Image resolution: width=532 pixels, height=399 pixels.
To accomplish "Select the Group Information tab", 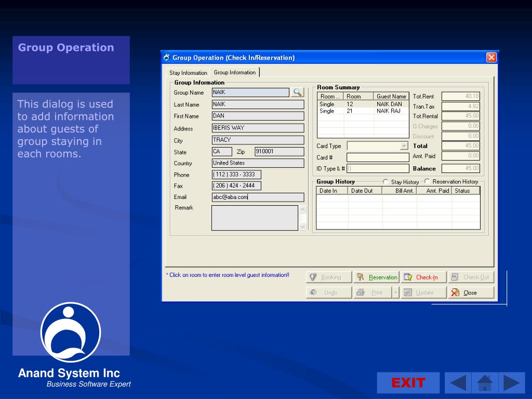I will 235,72.
